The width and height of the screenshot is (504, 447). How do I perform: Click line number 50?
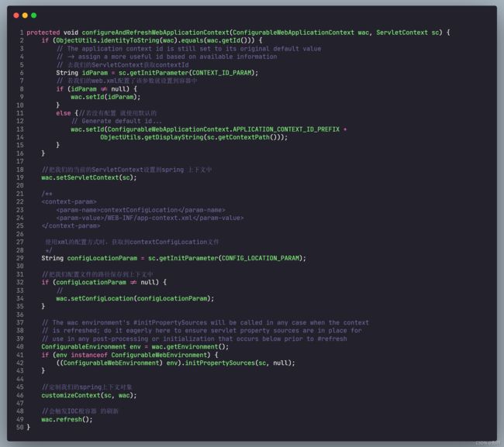click(x=20, y=428)
